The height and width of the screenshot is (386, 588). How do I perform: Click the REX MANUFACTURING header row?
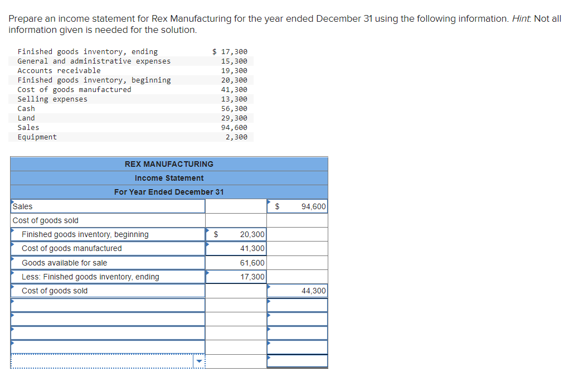pyautogui.click(x=169, y=164)
